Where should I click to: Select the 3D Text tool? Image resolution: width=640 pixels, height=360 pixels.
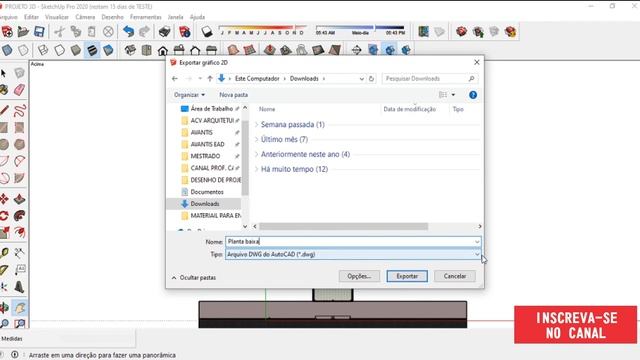click(19, 287)
